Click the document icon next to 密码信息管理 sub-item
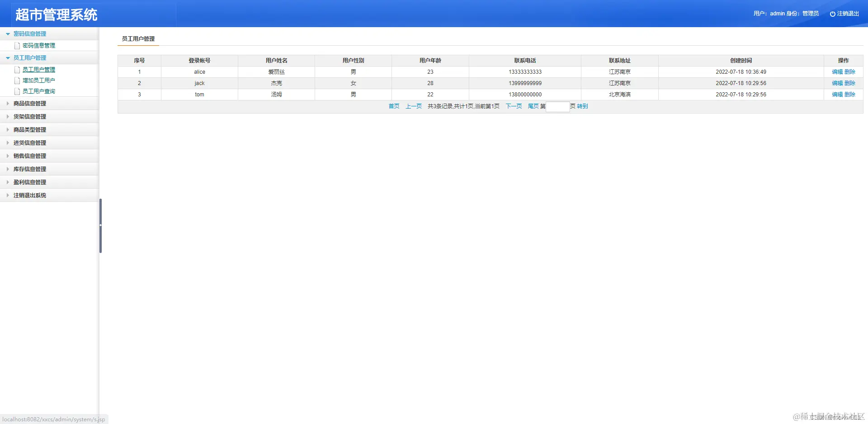The image size is (868, 424). (17, 46)
